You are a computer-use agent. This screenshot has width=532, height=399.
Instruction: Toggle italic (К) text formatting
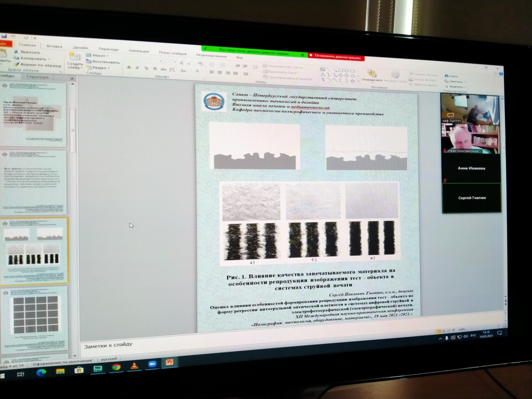[137, 68]
